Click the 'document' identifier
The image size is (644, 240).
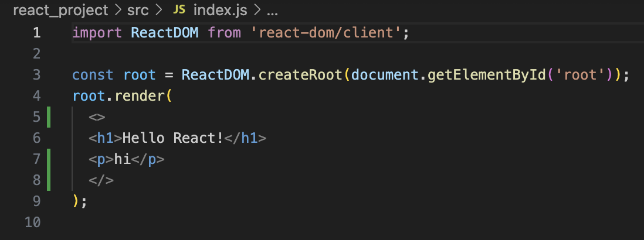coord(385,75)
